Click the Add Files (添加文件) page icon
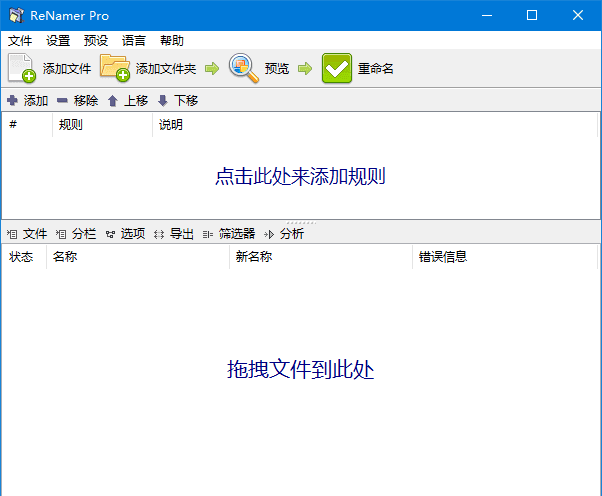 click(22, 68)
